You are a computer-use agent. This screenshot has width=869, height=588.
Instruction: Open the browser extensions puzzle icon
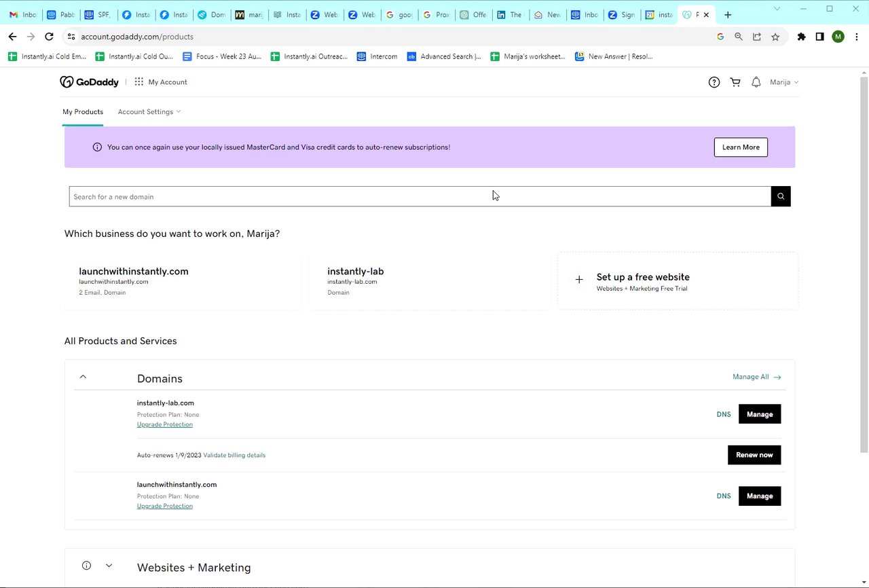[x=801, y=37]
